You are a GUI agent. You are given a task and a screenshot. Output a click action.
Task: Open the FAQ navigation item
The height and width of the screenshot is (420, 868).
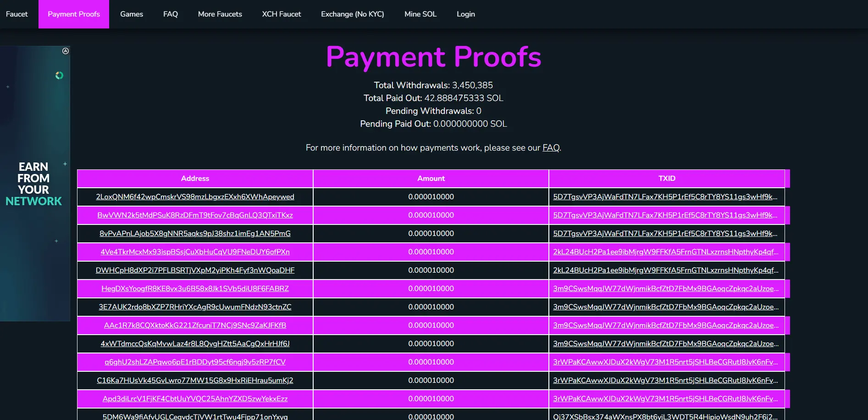click(x=171, y=14)
